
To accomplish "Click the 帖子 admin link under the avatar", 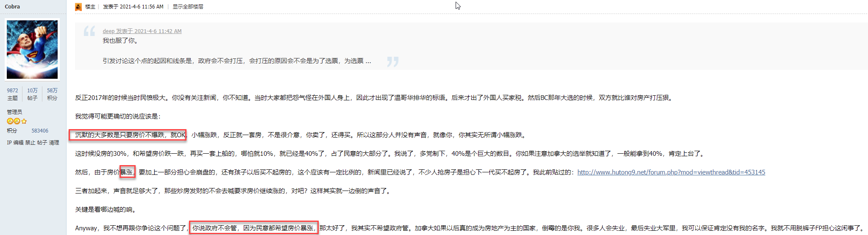I will tap(42, 143).
